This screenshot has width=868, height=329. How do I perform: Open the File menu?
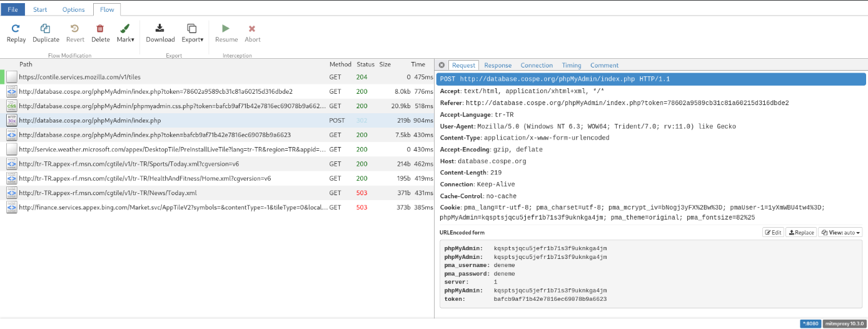[13, 9]
